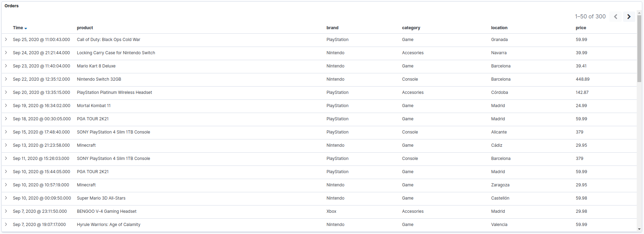644x234 pixels.
Task: Click the Castellón location cell
Action: [x=500, y=198]
